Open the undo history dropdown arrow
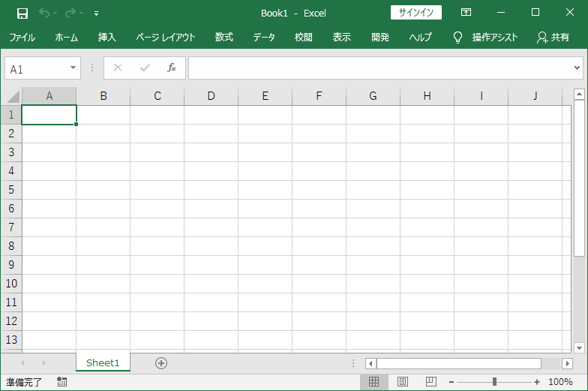 (55, 14)
